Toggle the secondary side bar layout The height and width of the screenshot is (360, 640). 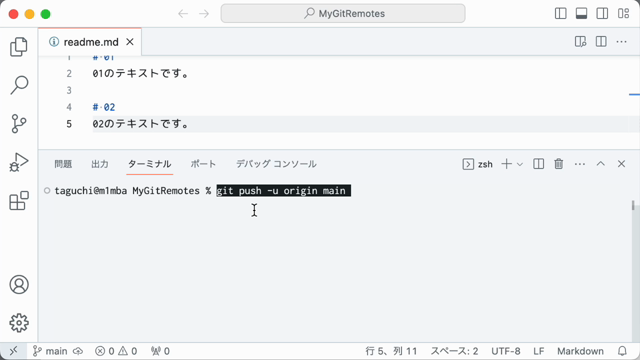[x=602, y=13]
